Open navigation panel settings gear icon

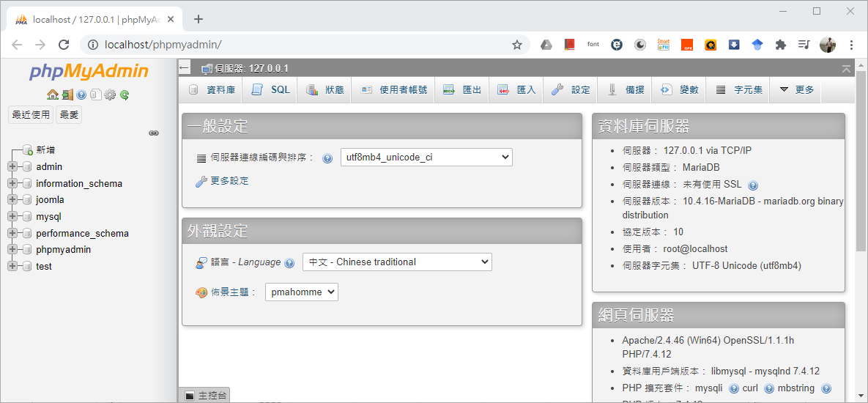[110, 95]
